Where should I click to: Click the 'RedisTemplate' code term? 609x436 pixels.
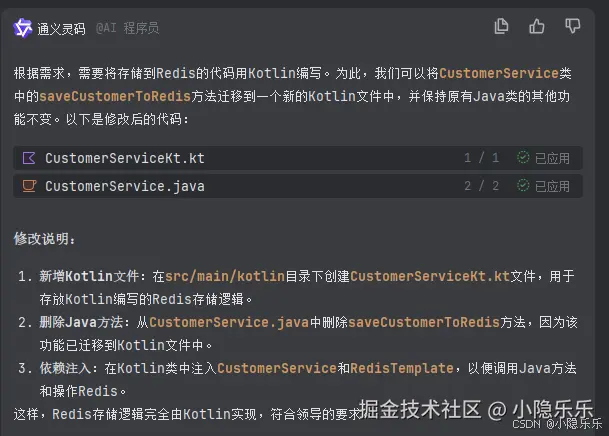402,368
